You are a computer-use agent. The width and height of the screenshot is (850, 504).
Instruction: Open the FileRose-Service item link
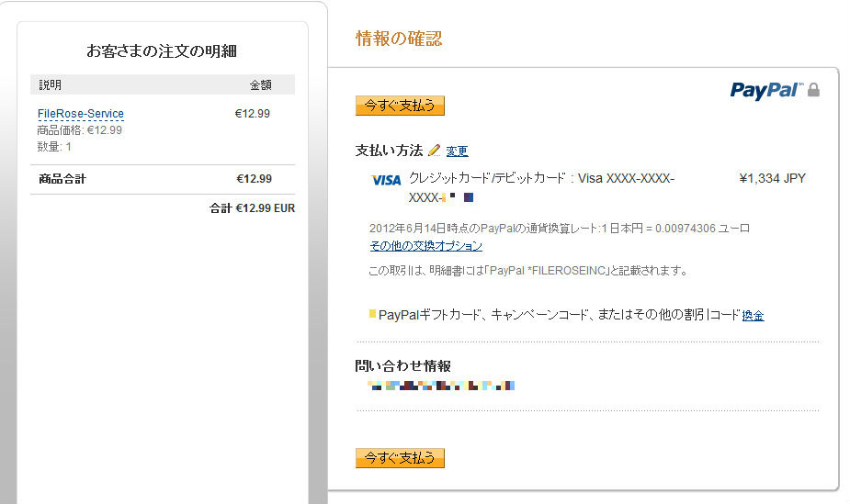[81, 114]
